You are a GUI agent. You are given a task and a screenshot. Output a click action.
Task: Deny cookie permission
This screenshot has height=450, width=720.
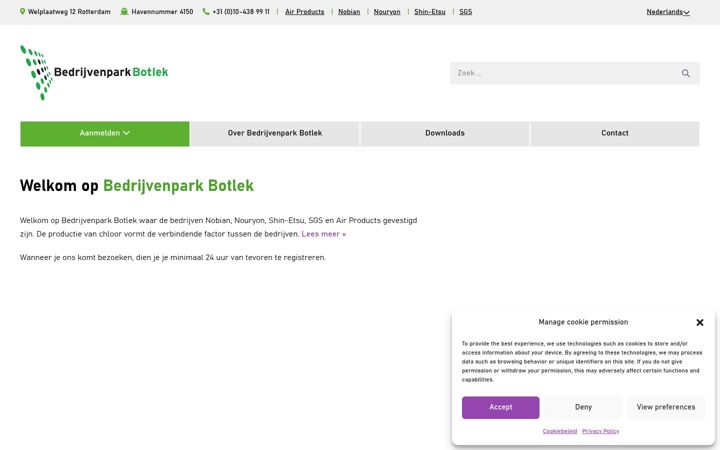point(583,407)
